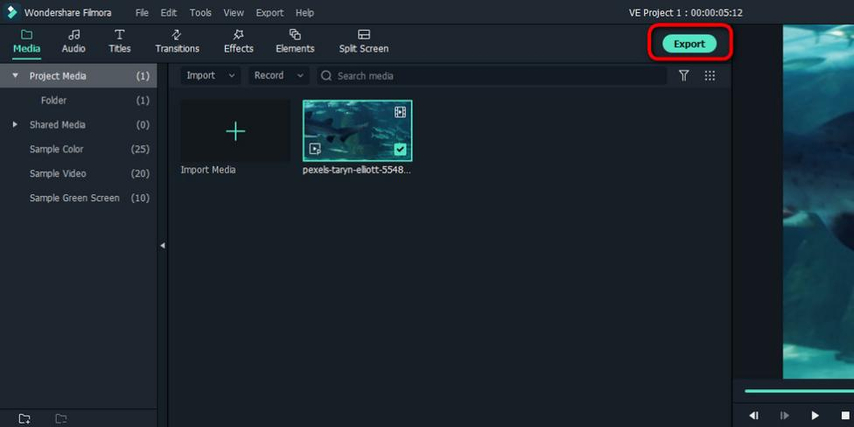Click the add new folder icon
The height and width of the screenshot is (427, 854).
tap(25, 419)
